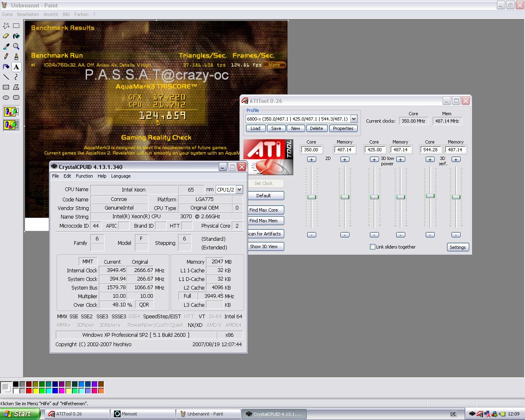This screenshot has height=420, width=525.
Task: Switch to Memset taskbar item
Action: coord(142,414)
